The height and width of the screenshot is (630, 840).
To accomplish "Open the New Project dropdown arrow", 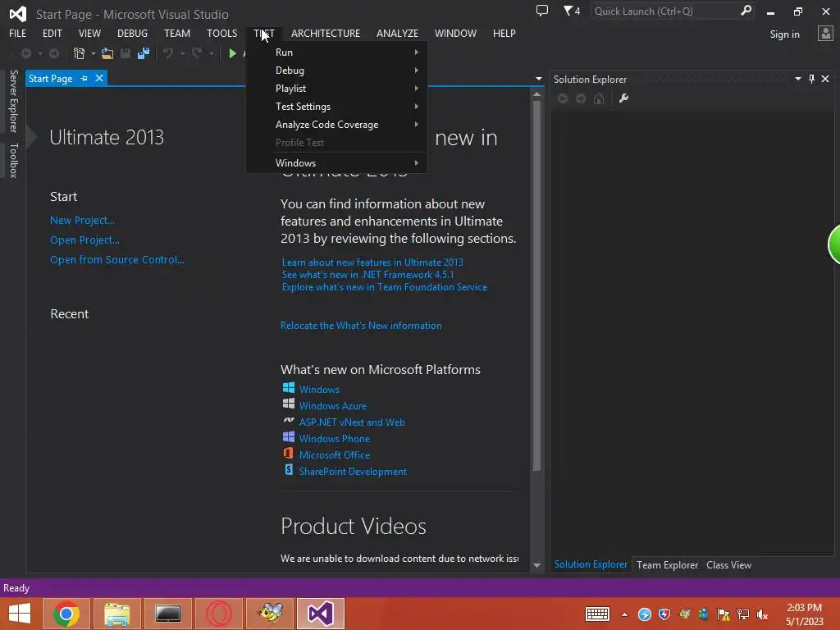I will (94, 53).
